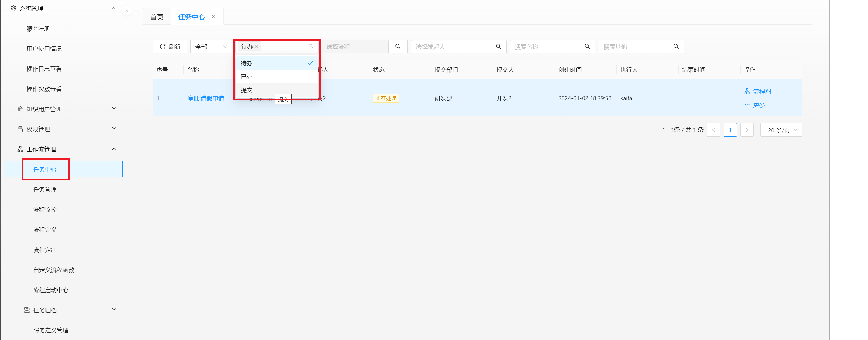
Task: Open the 审批:请假申请 link
Action: (x=206, y=98)
